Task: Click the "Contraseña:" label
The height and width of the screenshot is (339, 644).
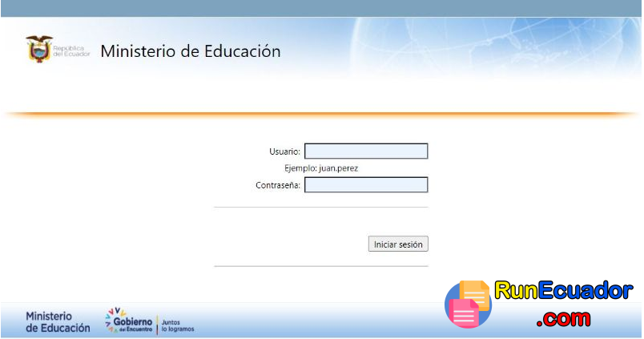Action: [x=278, y=185]
